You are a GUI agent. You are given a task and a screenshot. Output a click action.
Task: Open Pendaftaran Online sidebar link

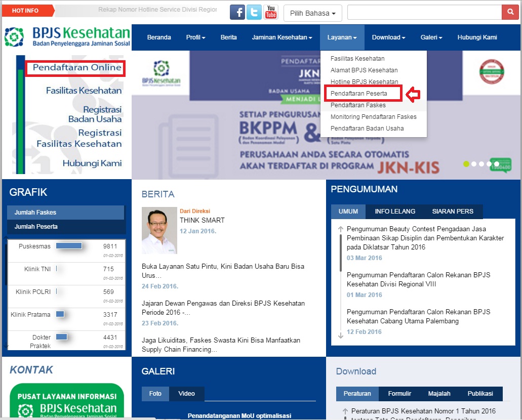point(77,68)
